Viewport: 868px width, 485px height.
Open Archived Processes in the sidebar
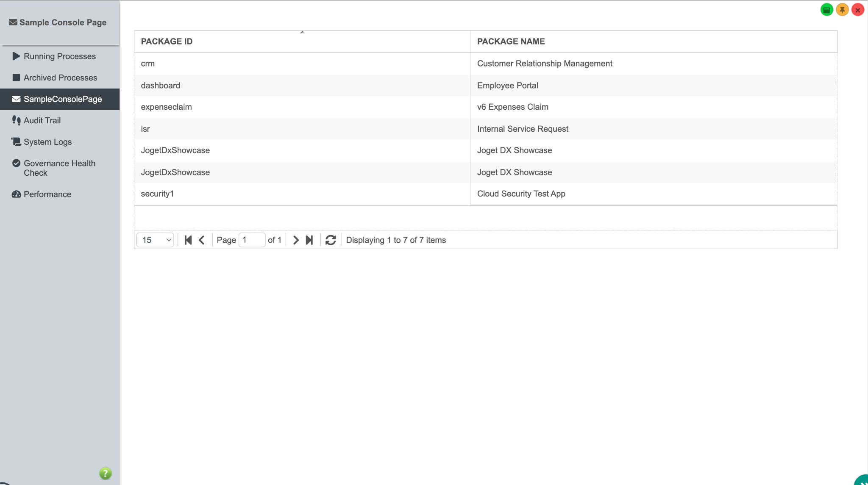tap(60, 78)
